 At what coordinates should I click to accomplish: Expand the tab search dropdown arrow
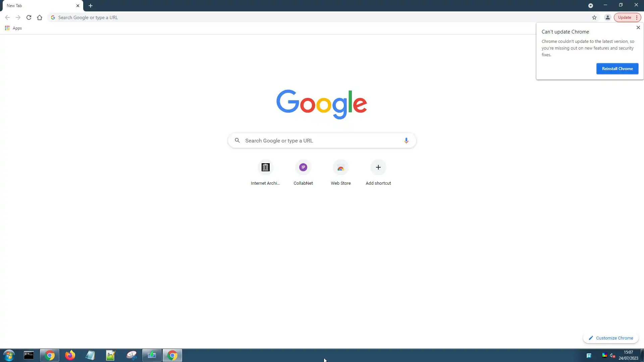(590, 6)
